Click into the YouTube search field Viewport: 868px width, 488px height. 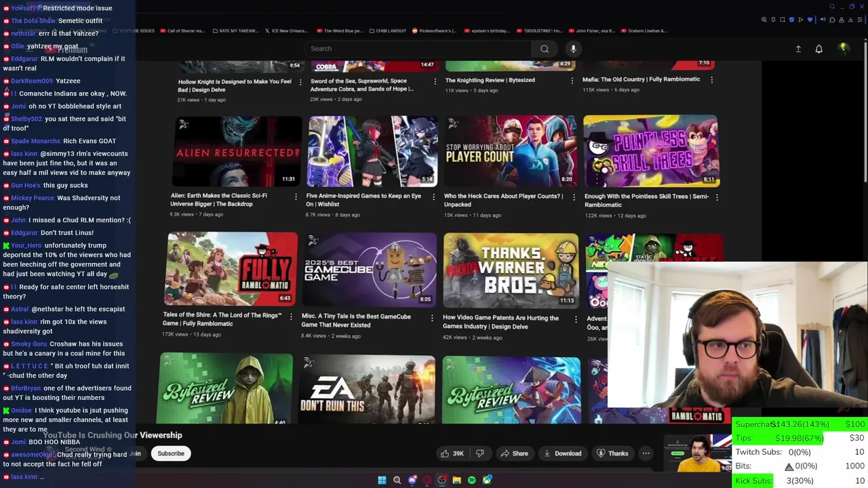pos(419,49)
